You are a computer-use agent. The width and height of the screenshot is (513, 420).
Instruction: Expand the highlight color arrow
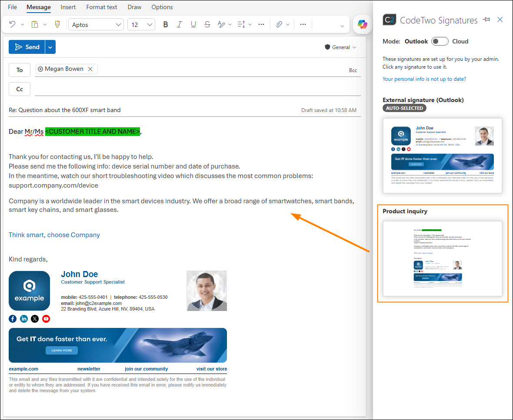pyautogui.click(x=230, y=24)
